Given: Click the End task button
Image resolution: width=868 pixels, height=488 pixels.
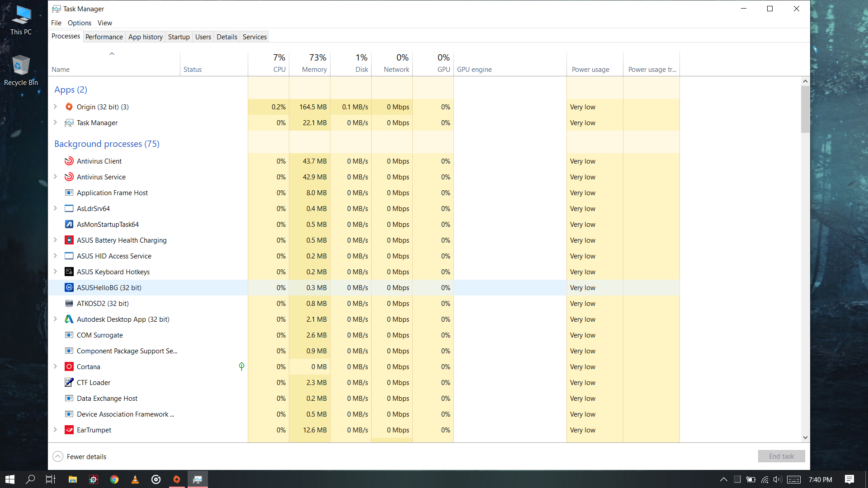Looking at the screenshot, I should [782, 456].
